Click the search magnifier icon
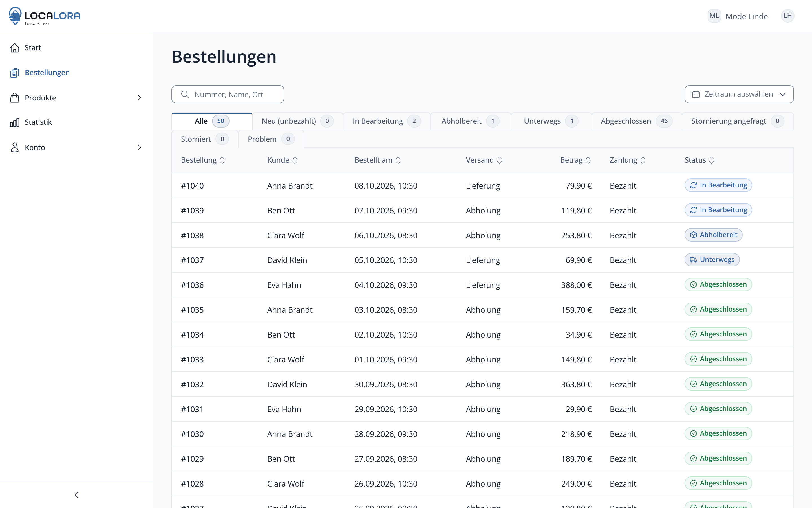This screenshot has width=812, height=508. (185, 95)
